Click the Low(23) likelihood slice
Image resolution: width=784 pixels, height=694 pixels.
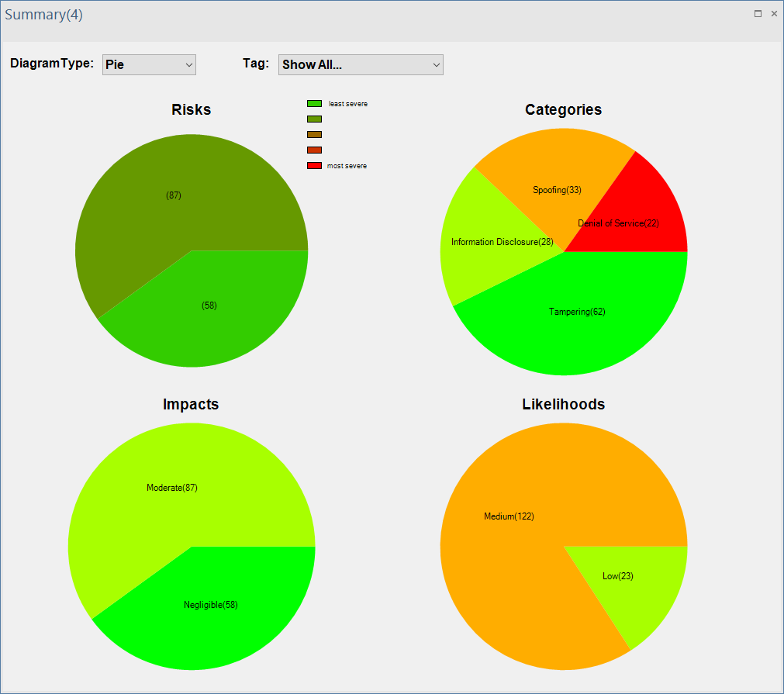point(618,576)
